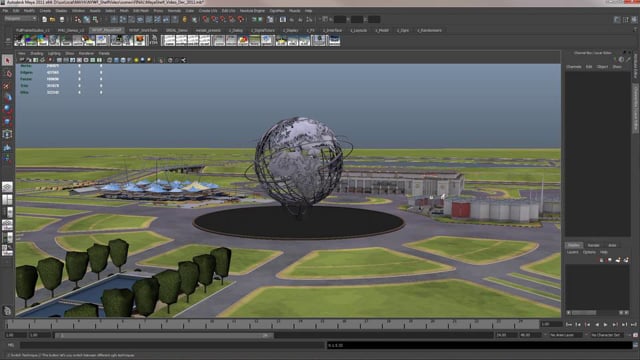640x360 pixels.
Task: Click the Object menu in Channel Box
Action: pyautogui.click(x=602, y=67)
